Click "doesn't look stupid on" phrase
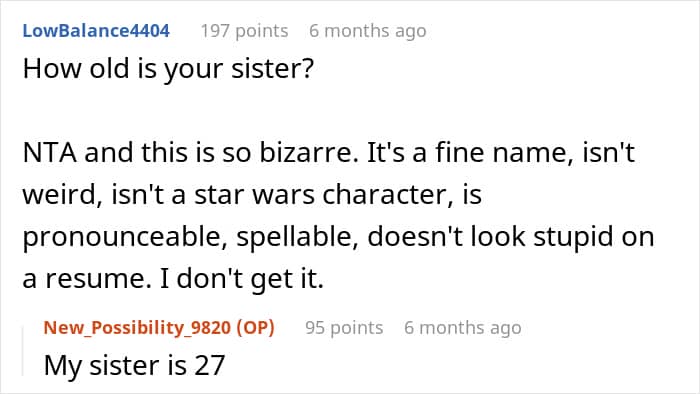This screenshot has width=700, height=394. tap(511, 236)
